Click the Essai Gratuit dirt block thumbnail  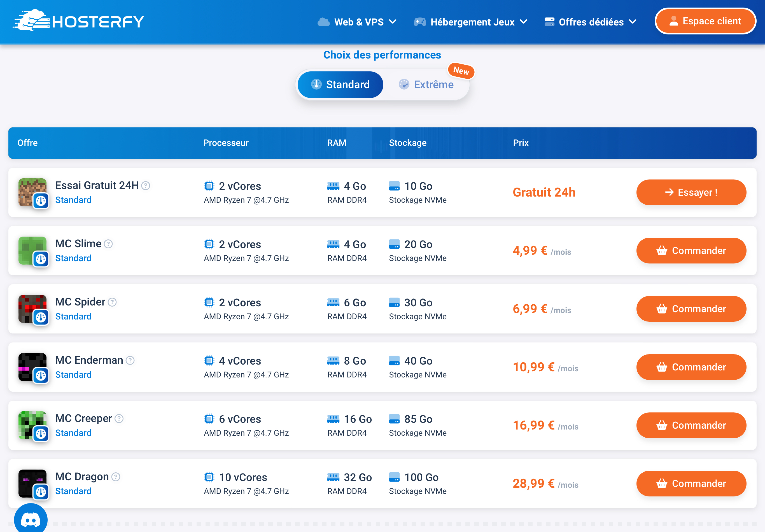pyautogui.click(x=32, y=192)
